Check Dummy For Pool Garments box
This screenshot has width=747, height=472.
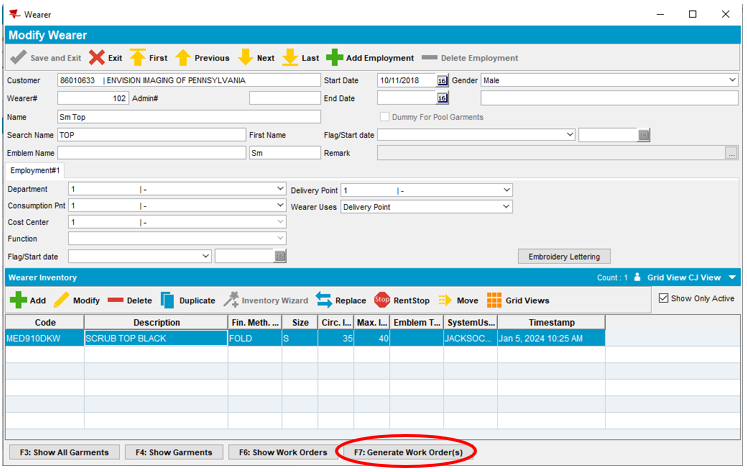385,117
